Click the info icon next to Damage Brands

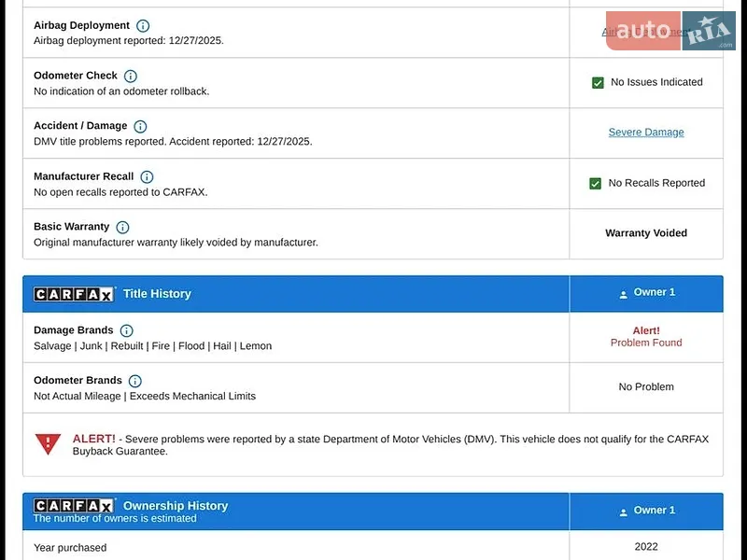pyautogui.click(x=126, y=331)
